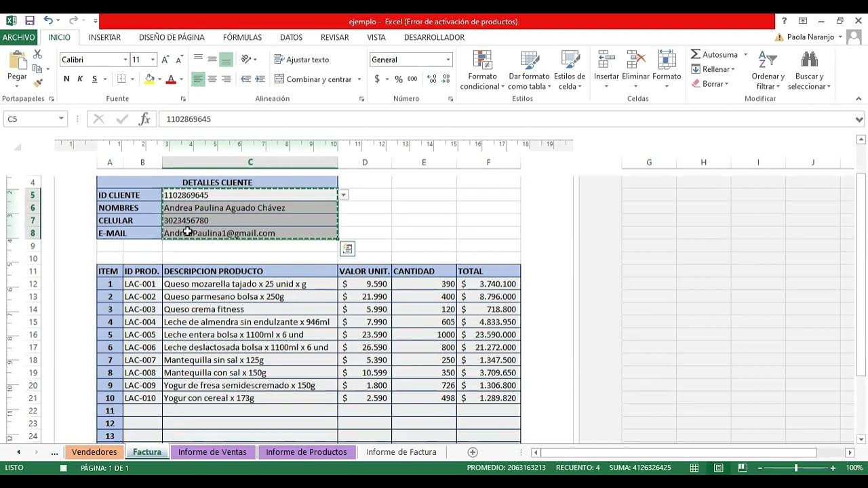This screenshot has height=488, width=868.
Task: Click the Formato cells icon
Action: (x=667, y=60)
